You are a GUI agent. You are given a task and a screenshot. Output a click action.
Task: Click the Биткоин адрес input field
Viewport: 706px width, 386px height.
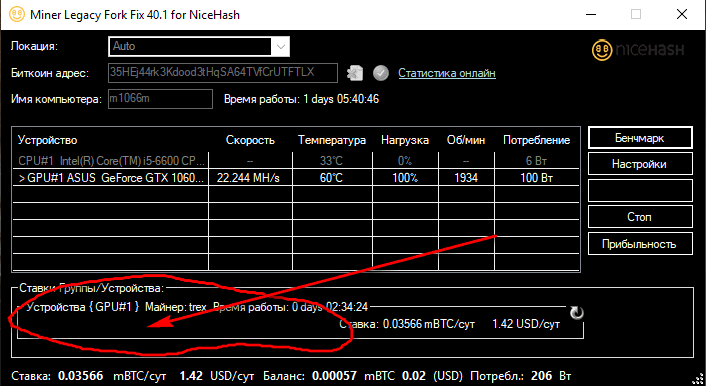click(x=223, y=73)
